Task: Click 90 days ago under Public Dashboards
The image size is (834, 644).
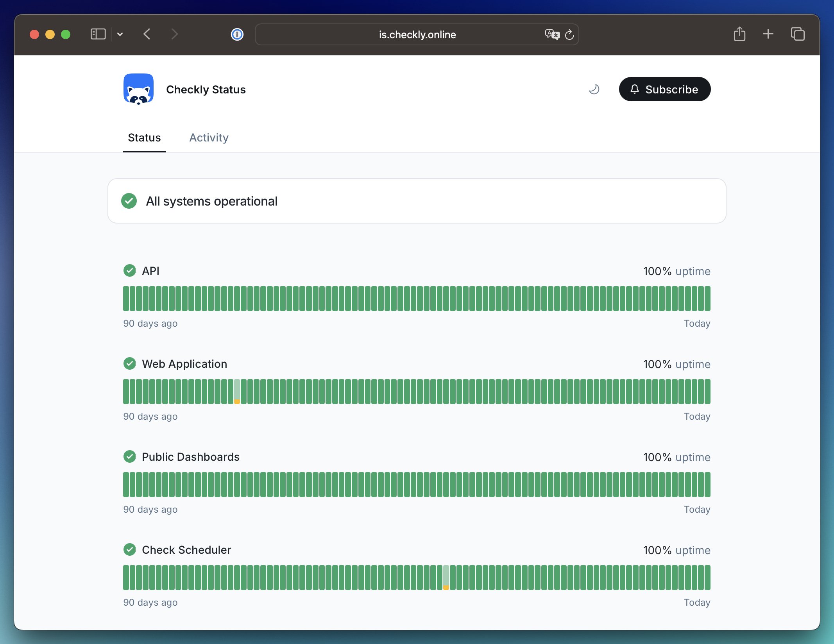Action: [x=150, y=510]
